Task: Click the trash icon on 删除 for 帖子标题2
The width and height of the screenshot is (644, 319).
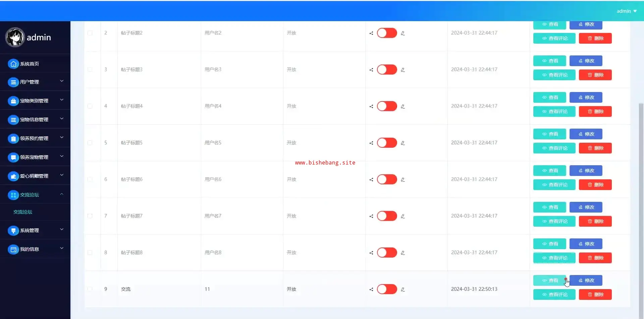Action: (590, 38)
